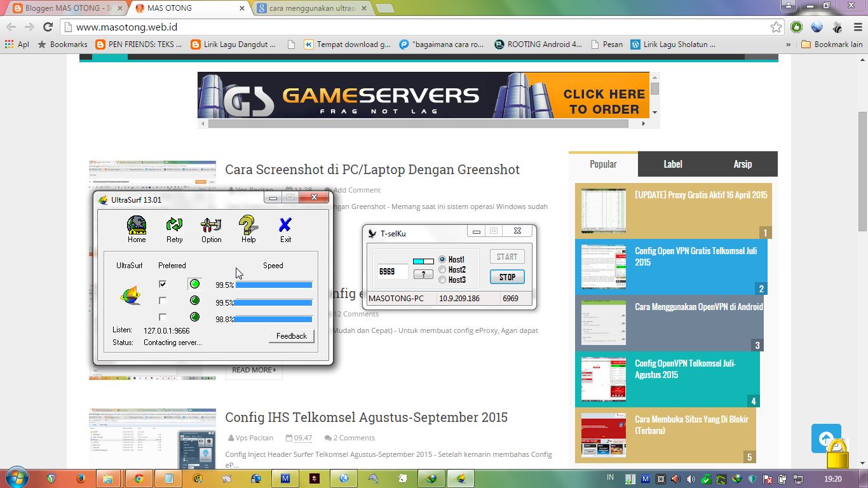This screenshot has height=488, width=868.
Task: Click the START button in T-selKu
Action: coord(507,257)
